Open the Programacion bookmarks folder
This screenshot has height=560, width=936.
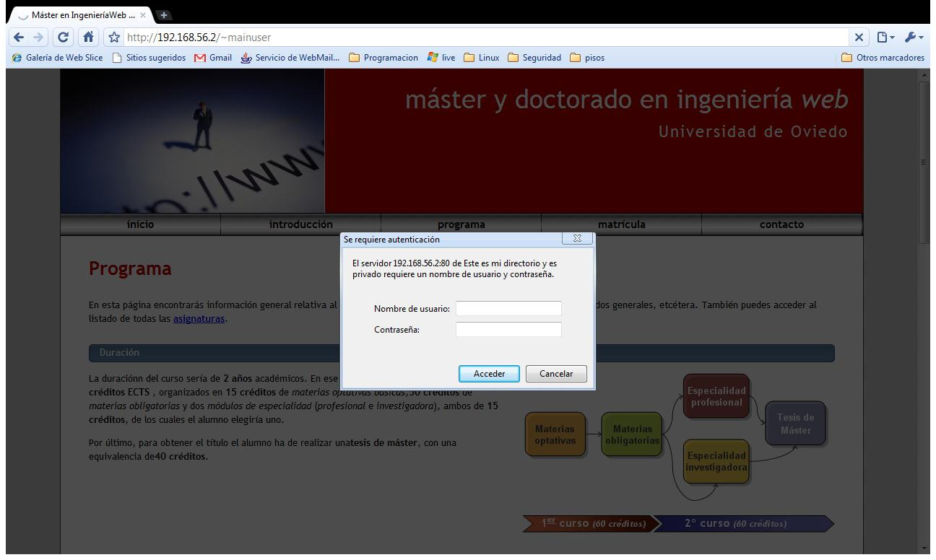(x=383, y=58)
